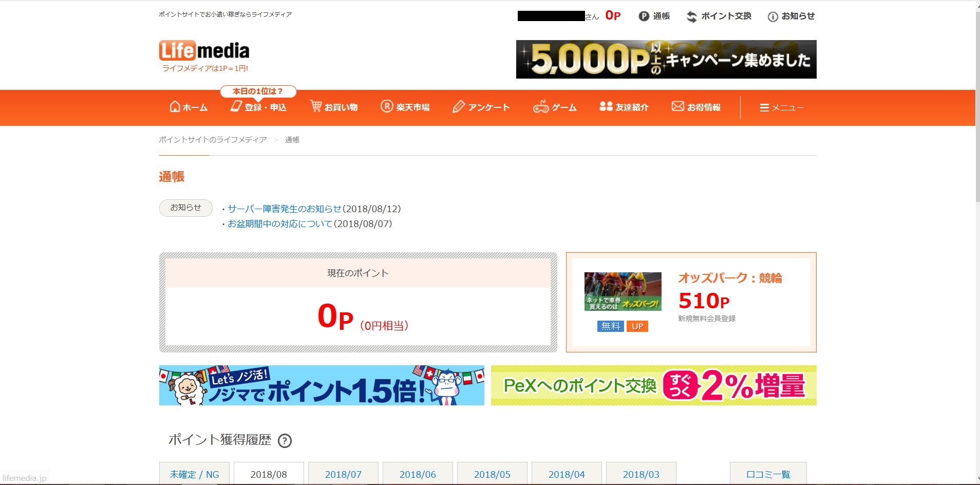Screen dimensions: 980x485
Task: Open the お得情報 navigation item
Action: pyautogui.click(x=696, y=107)
